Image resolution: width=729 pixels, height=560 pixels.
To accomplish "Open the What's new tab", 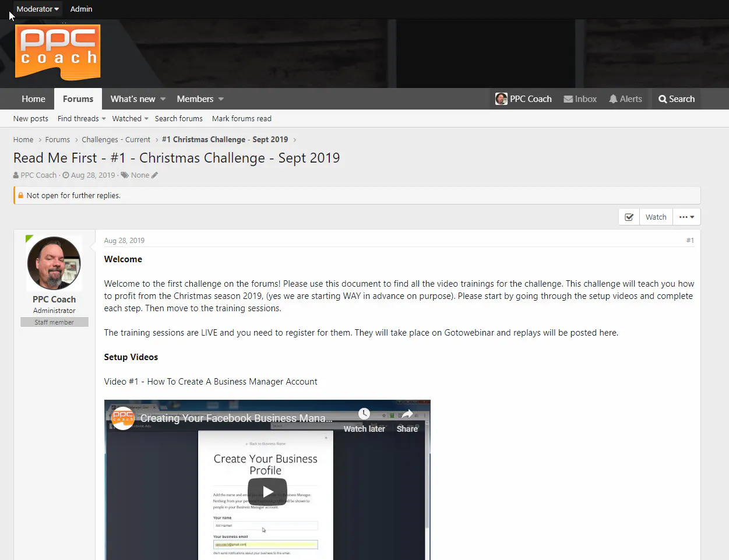I will coord(133,99).
